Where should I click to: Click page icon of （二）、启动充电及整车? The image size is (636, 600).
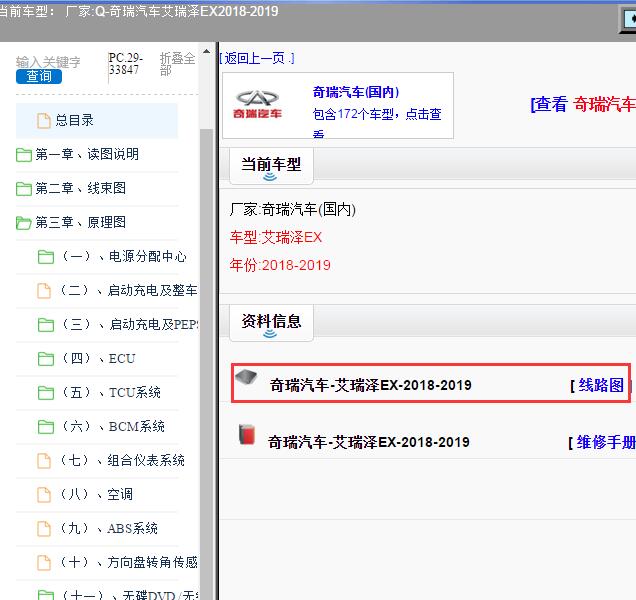pos(44,291)
